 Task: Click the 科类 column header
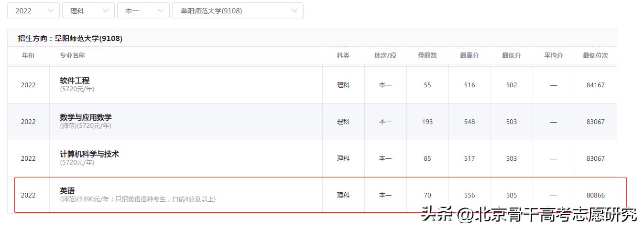click(343, 55)
